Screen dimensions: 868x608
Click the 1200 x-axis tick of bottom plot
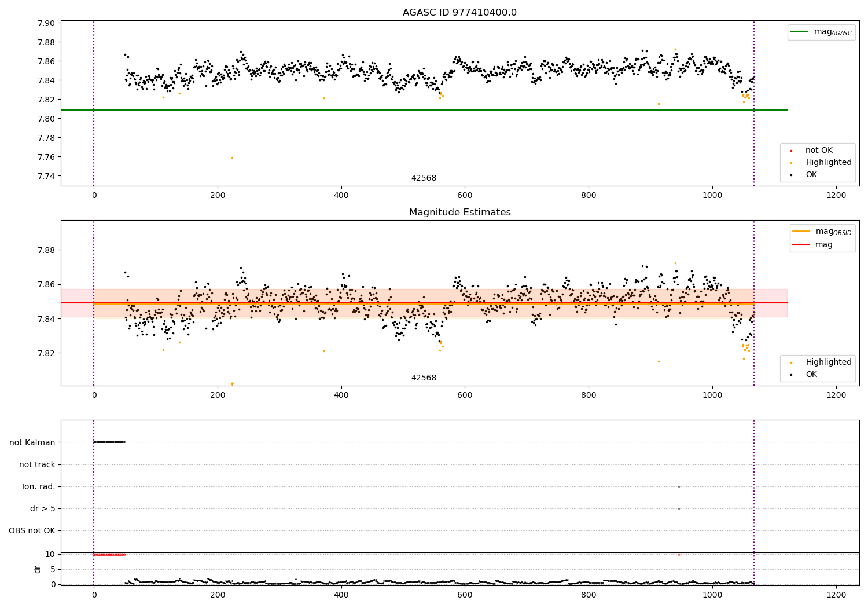tap(836, 595)
